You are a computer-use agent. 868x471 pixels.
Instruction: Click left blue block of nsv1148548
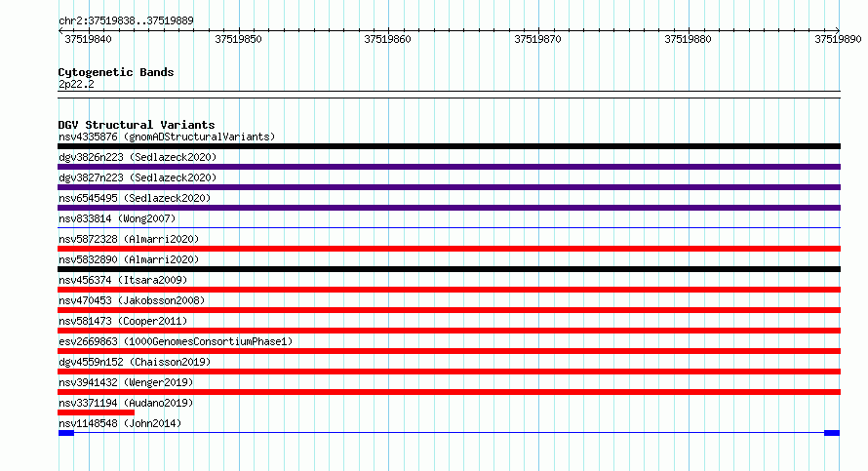pos(66,433)
